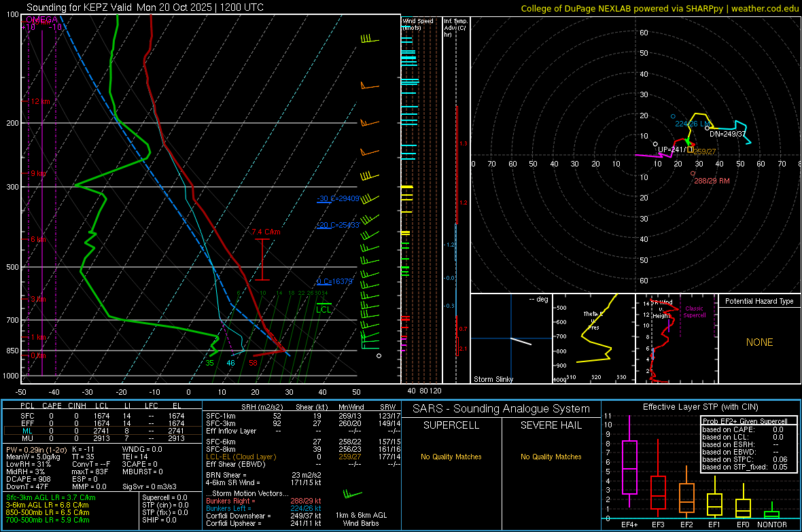
Task: Click the "224/26 LM" hodograph label
Action: click(x=693, y=124)
